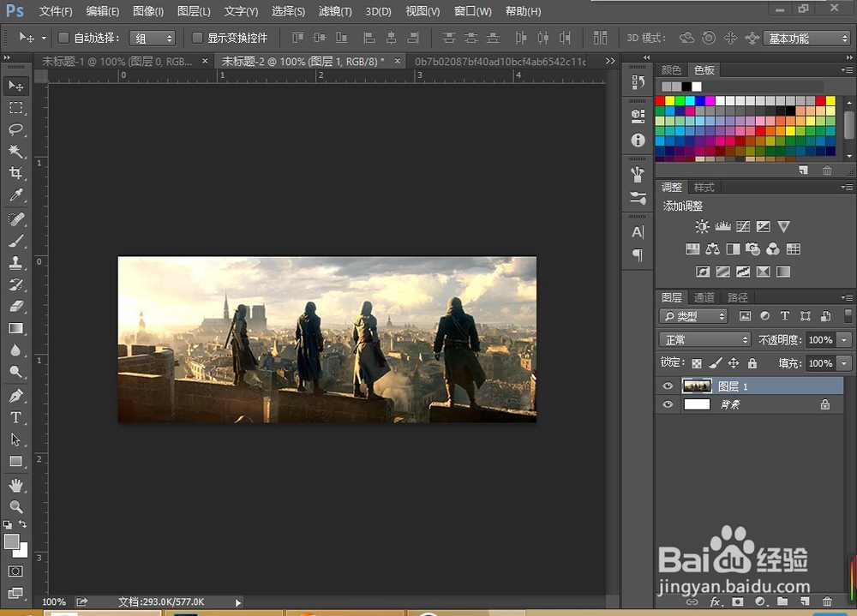Image resolution: width=857 pixels, height=616 pixels.
Task: Select the Dodge tool
Action: pos(15,372)
